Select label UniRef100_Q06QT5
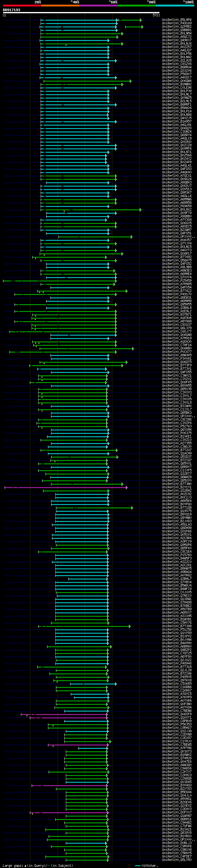Screen dimensions: 197x868 click(x=177, y=362)
